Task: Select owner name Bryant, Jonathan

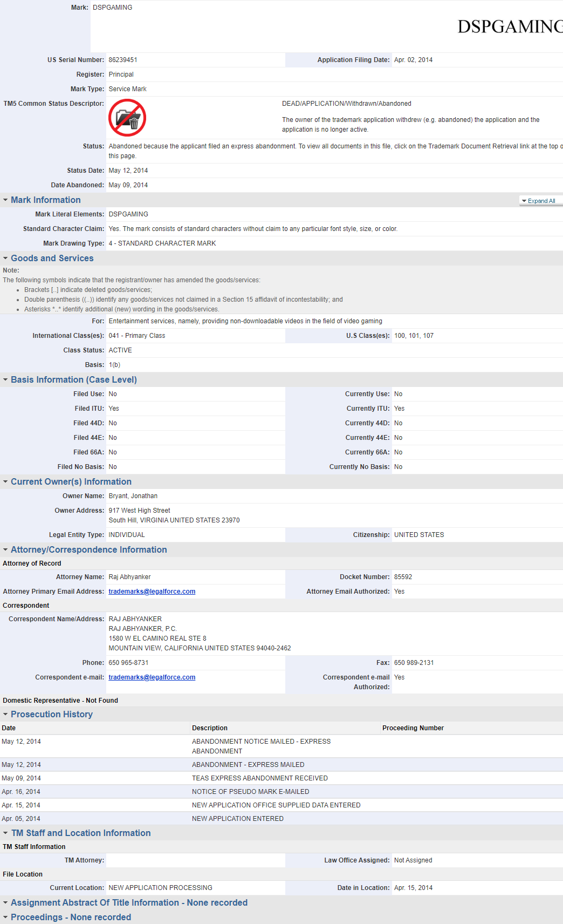Action: [133, 496]
